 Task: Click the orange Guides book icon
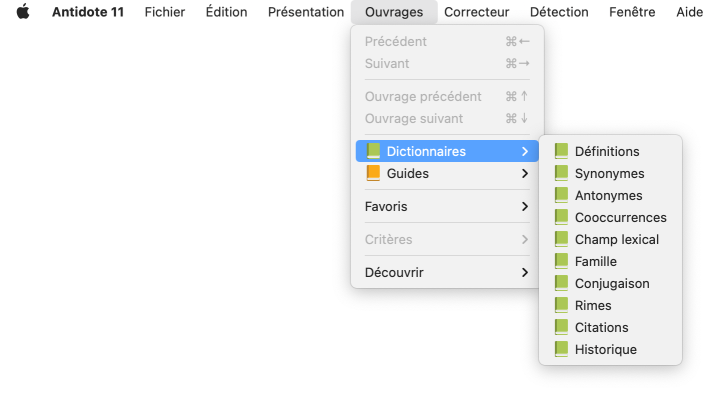click(x=373, y=174)
